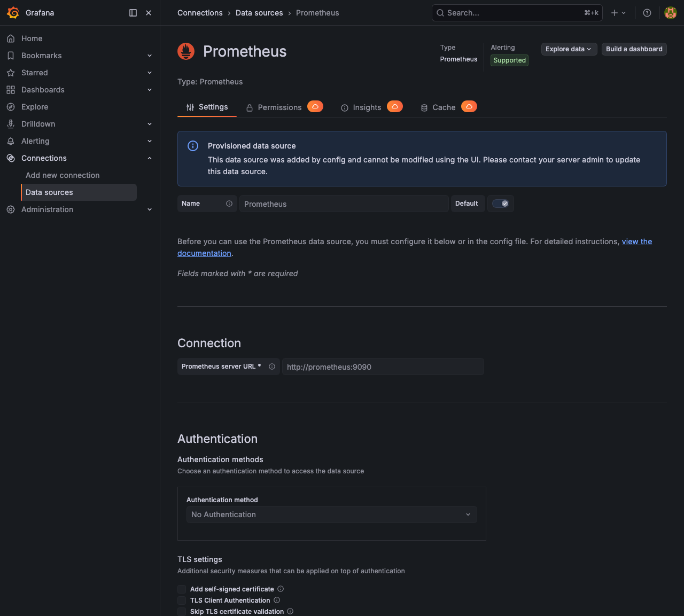This screenshot has height=616, width=684.
Task: Click info icon beside Prometheus server URL
Action: click(272, 367)
